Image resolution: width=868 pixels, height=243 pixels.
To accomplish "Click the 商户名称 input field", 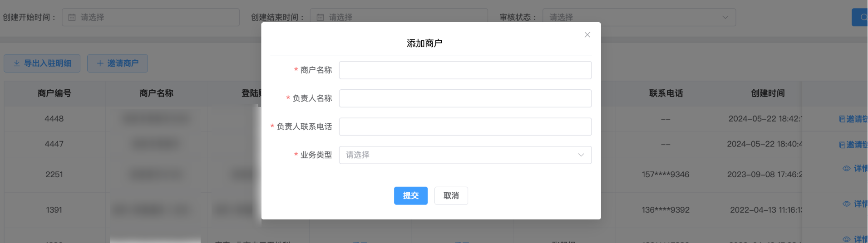I will click(x=465, y=70).
